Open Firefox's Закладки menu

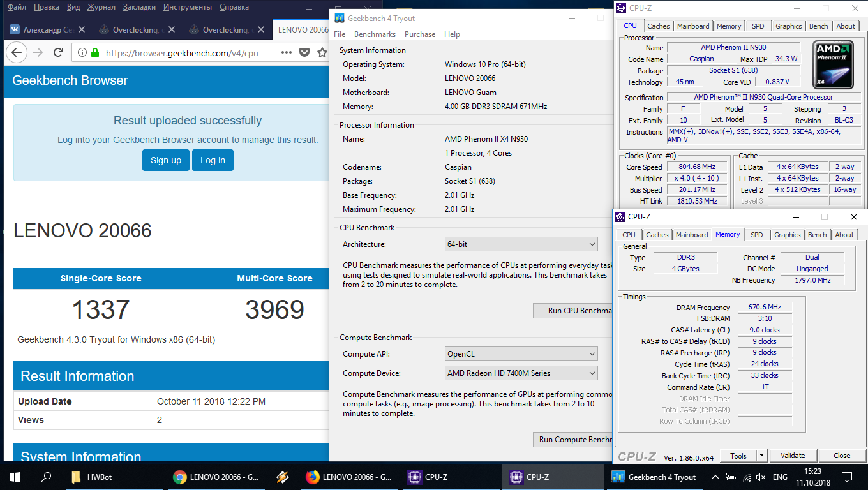click(x=139, y=8)
